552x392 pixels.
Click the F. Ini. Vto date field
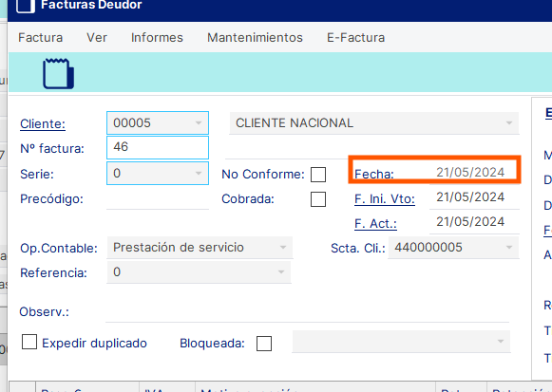(x=474, y=197)
